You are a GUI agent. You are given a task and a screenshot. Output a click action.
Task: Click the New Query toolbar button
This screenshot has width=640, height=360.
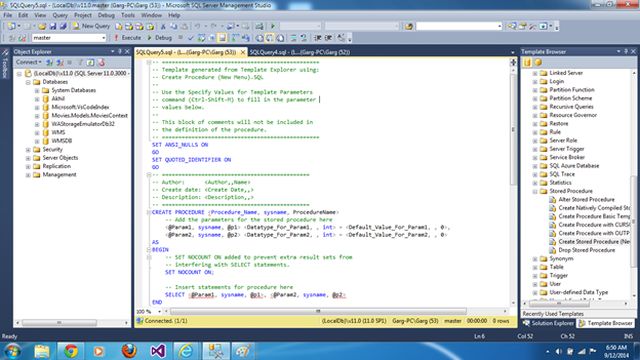(91, 26)
